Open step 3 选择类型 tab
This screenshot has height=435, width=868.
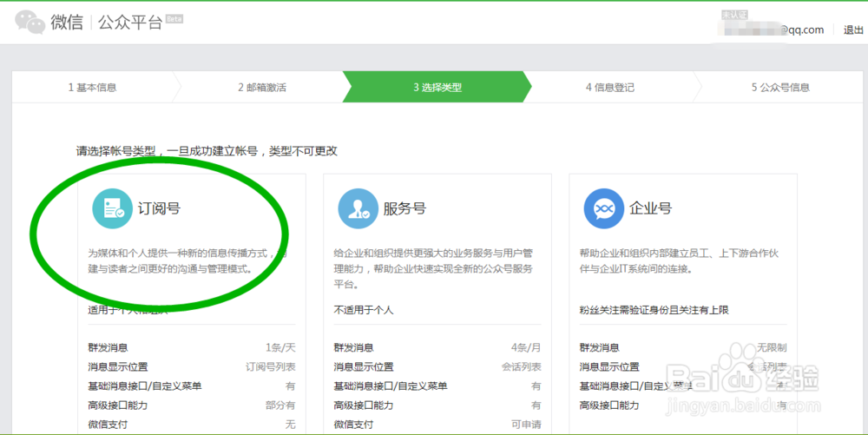(437, 88)
